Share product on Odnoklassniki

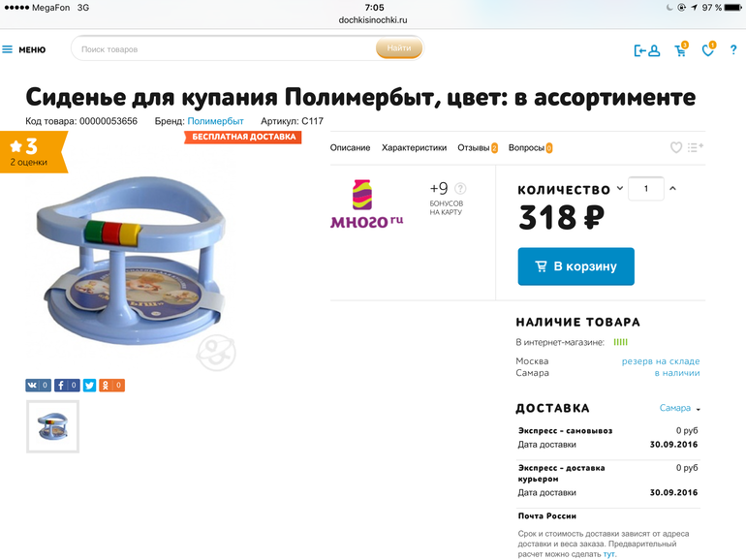click(111, 385)
